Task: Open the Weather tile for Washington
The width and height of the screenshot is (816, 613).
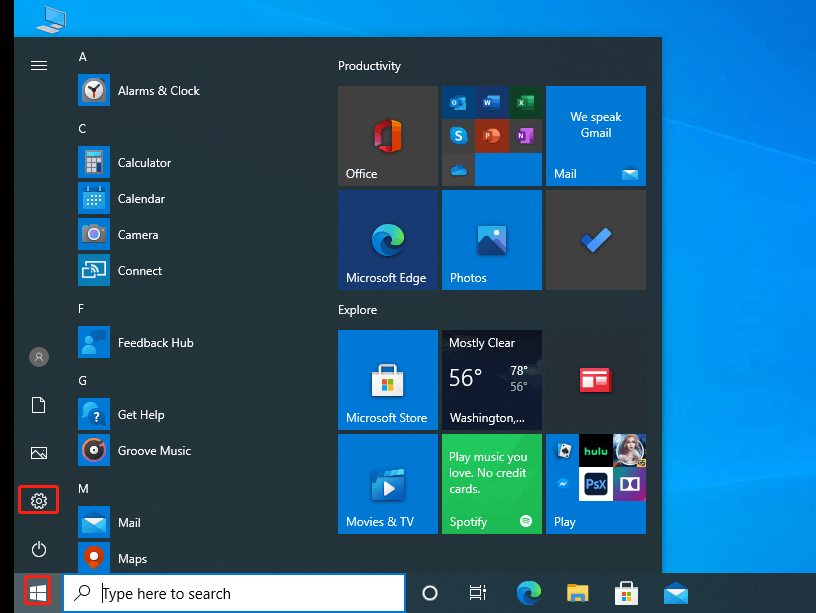Action: [491, 380]
